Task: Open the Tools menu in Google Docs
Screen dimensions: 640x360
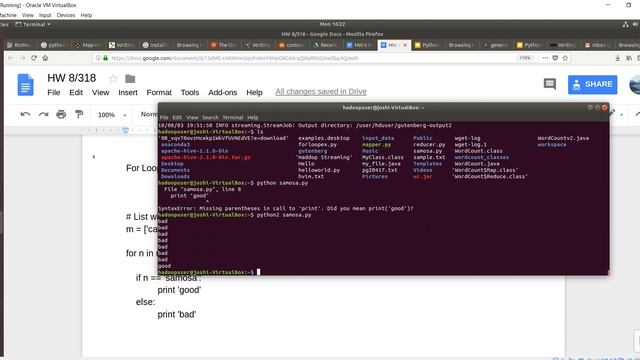Action: 190,93
